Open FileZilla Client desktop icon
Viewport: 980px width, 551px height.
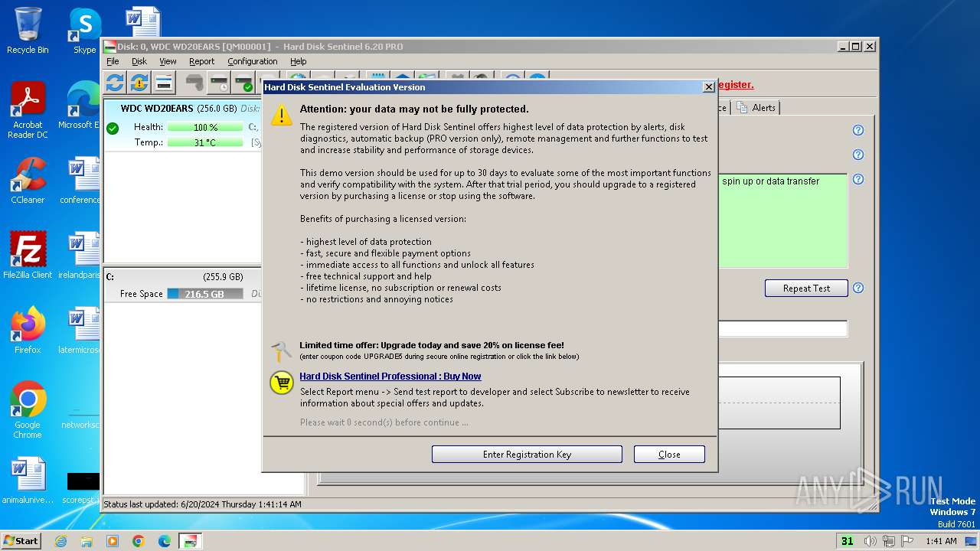click(x=28, y=256)
